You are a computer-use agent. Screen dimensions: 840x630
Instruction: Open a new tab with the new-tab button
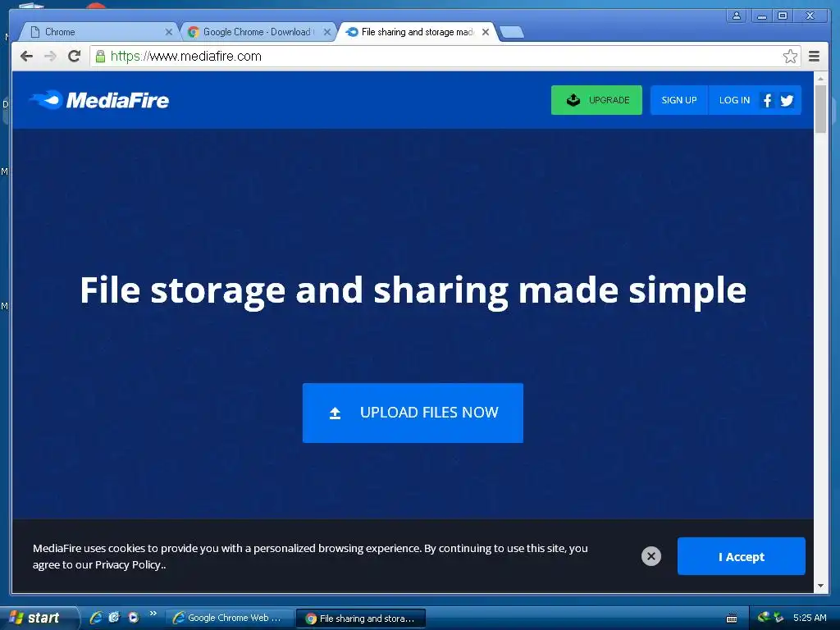(x=512, y=32)
